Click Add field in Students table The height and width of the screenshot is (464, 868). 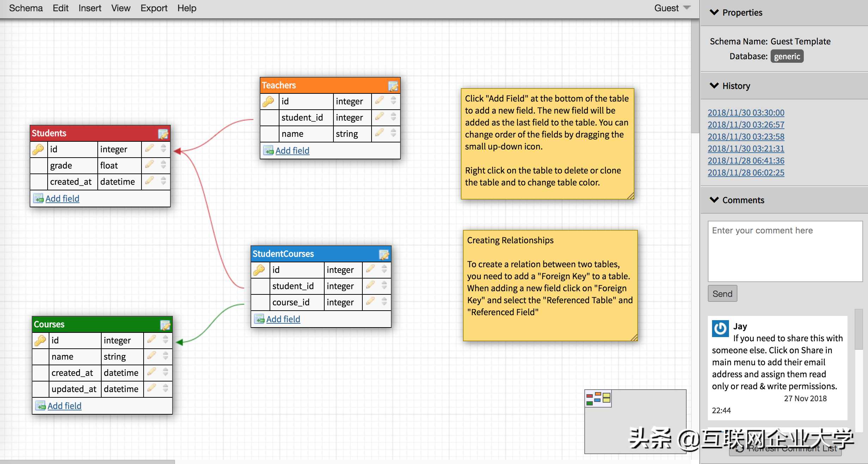[62, 198]
